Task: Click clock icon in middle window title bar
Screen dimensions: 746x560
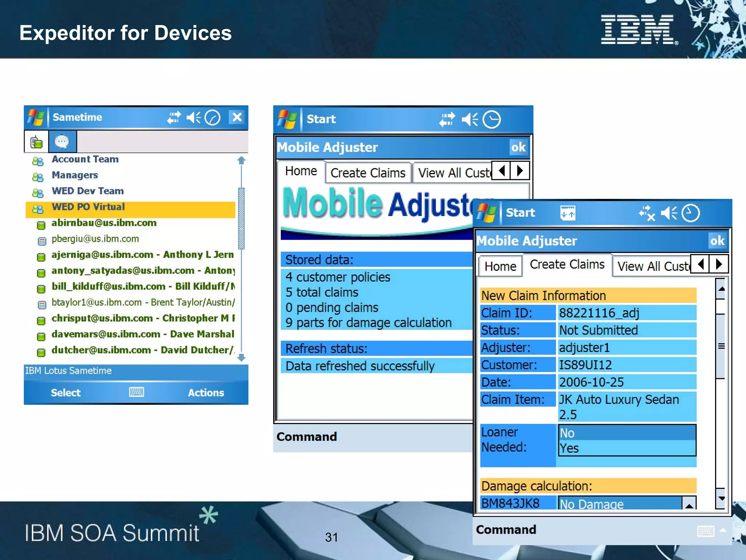Action: pos(492,120)
